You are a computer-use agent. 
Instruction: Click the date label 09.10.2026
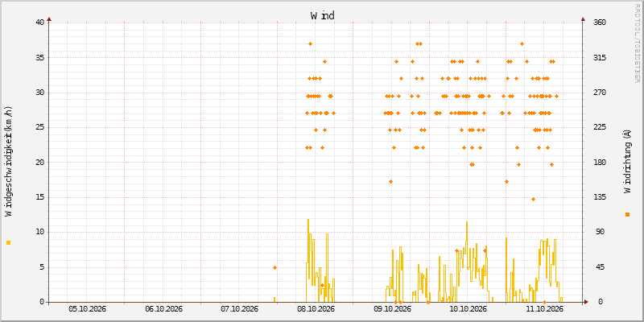[392, 309]
